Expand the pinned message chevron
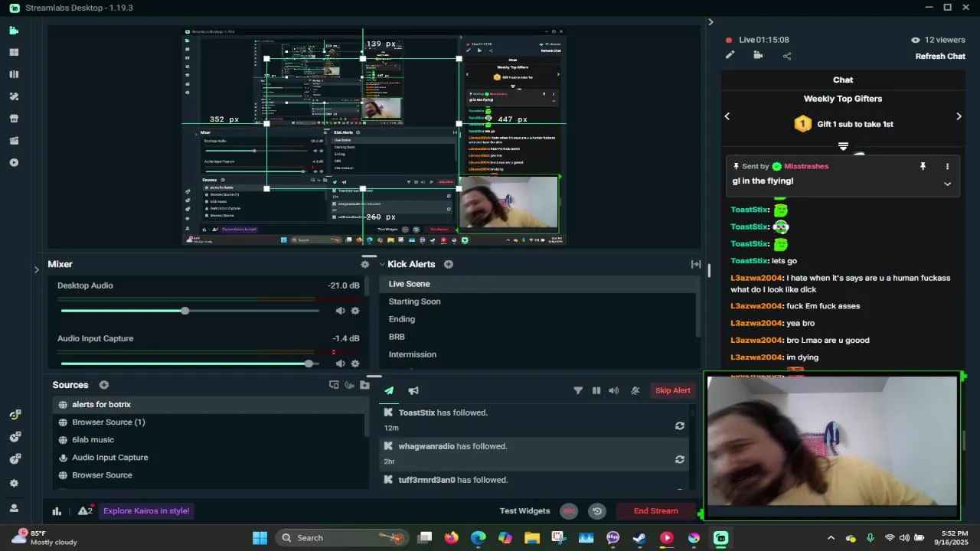 tap(947, 184)
